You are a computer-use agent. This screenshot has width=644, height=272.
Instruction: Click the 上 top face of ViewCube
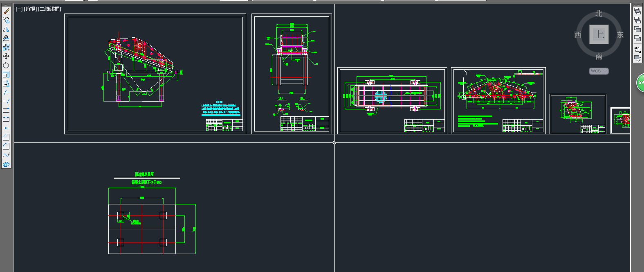click(599, 34)
